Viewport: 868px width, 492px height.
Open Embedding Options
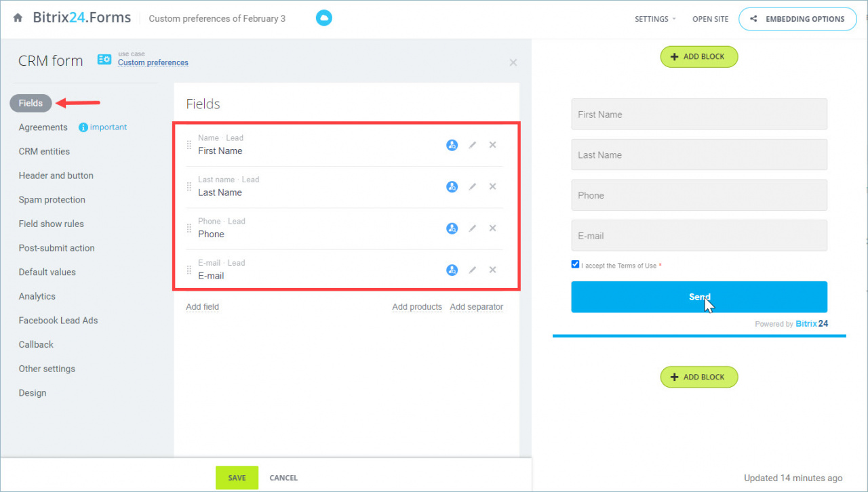click(x=797, y=19)
